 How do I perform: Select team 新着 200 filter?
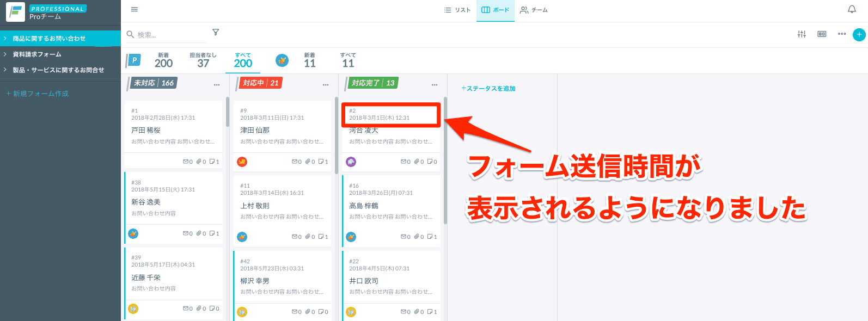click(163, 60)
